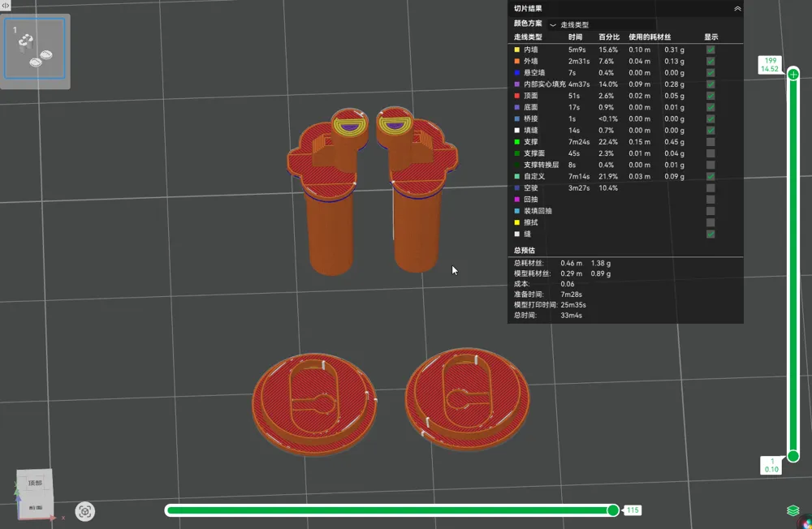Click the 115 move count label

point(633,510)
